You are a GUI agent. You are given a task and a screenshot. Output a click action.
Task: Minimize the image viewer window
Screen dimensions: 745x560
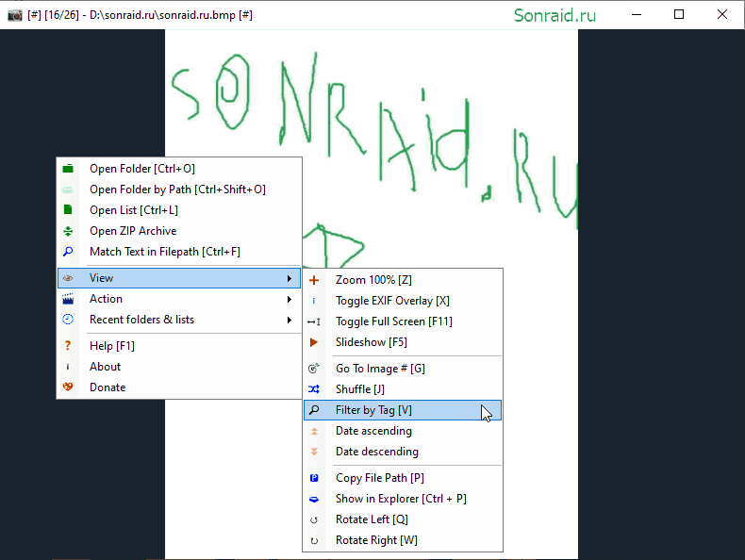(x=637, y=15)
